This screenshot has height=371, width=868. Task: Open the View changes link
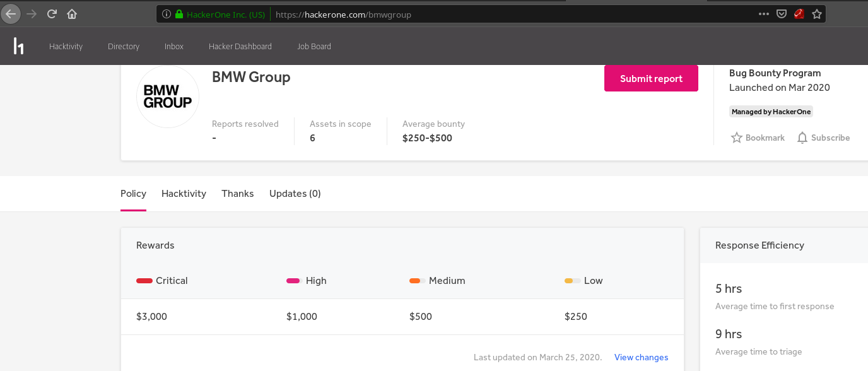641,357
